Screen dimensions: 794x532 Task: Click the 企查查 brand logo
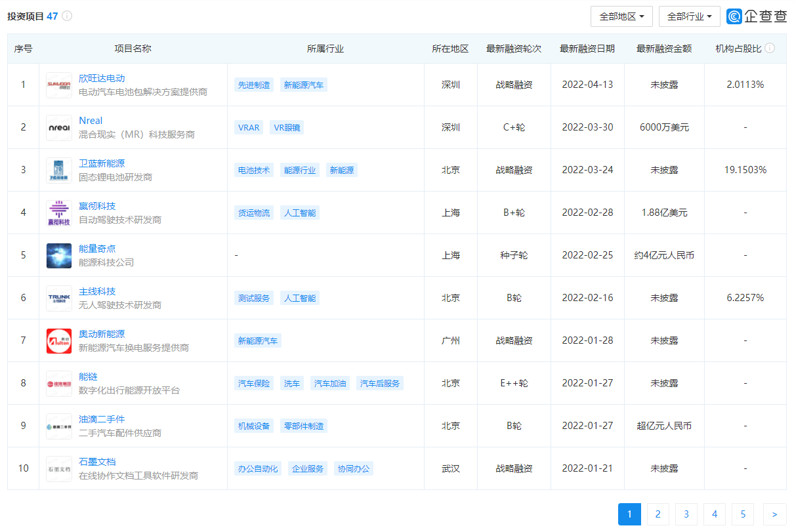tap(757, 16)
